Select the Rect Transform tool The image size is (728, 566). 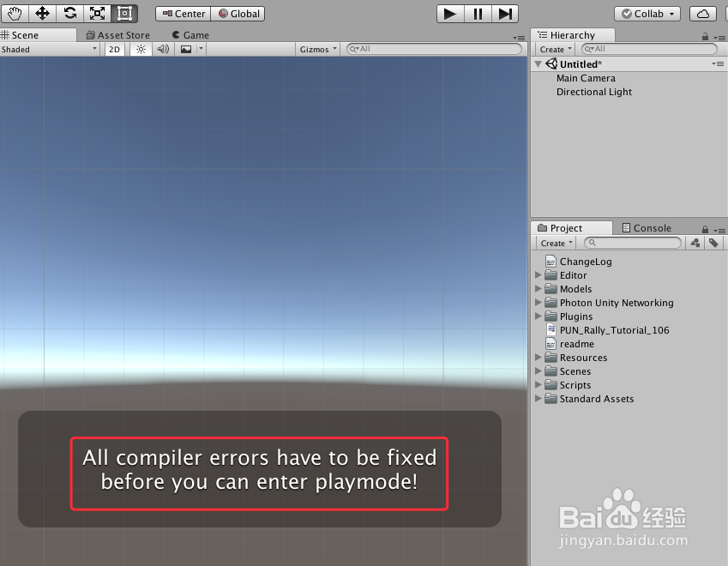124,14
